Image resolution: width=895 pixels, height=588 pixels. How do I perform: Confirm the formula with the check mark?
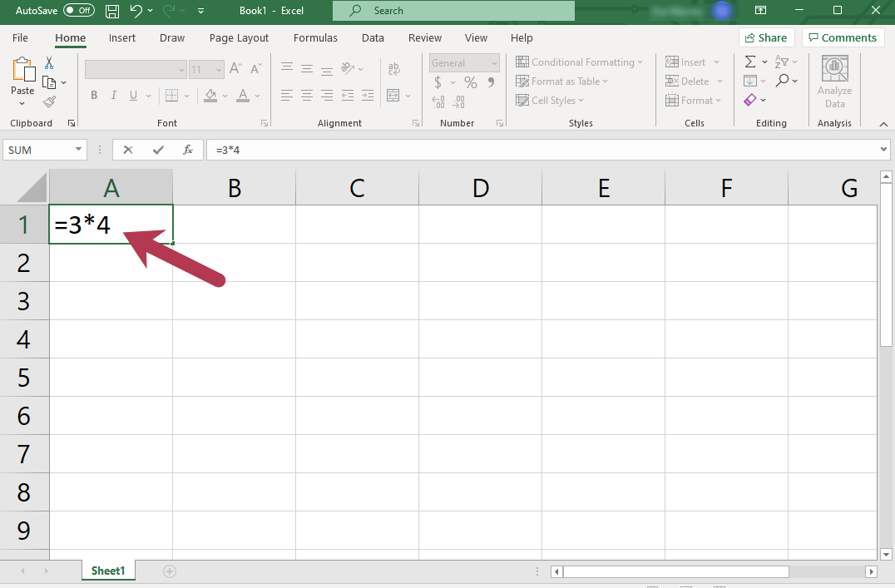(158, 150)
